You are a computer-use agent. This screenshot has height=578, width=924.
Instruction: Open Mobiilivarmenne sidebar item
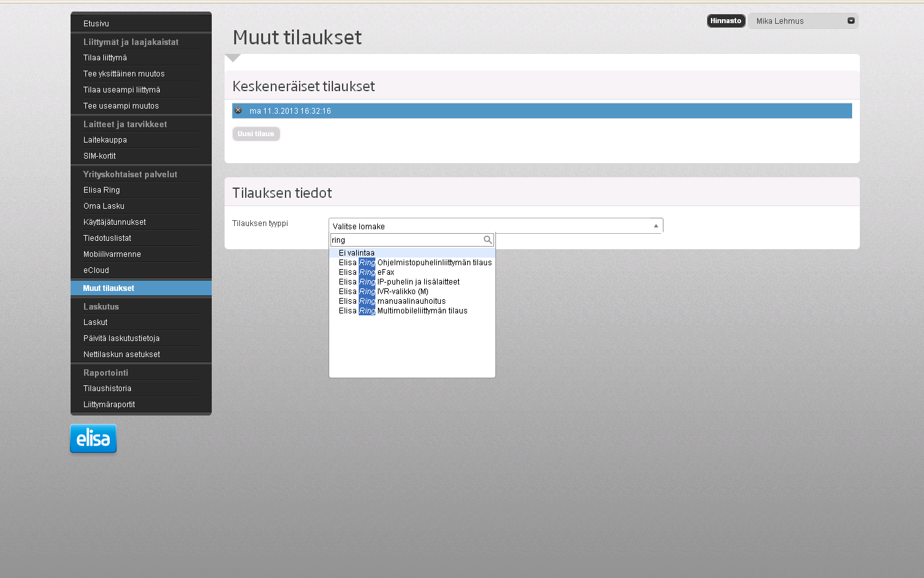click(112, 254)
